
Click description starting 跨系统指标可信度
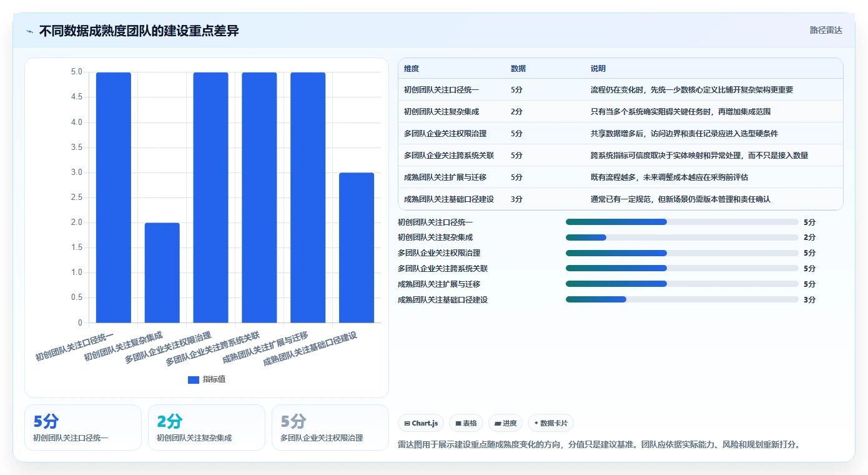pyautogui.click(x=699, y=156)
